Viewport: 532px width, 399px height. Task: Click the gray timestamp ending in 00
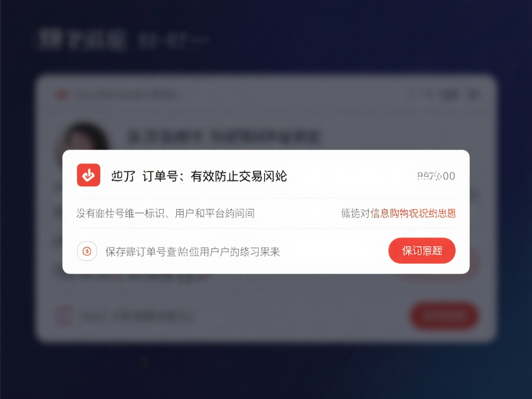click(436, 176)
